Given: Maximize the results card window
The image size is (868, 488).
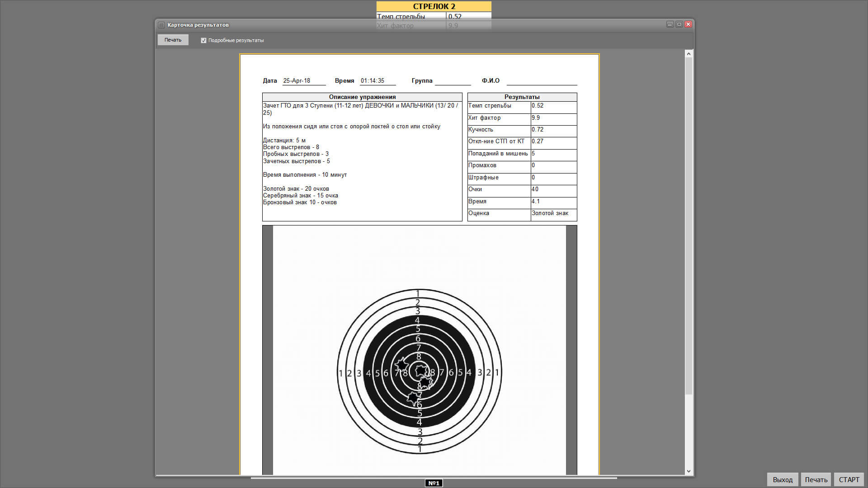Looking at the screenshot, I should point(679,24).
